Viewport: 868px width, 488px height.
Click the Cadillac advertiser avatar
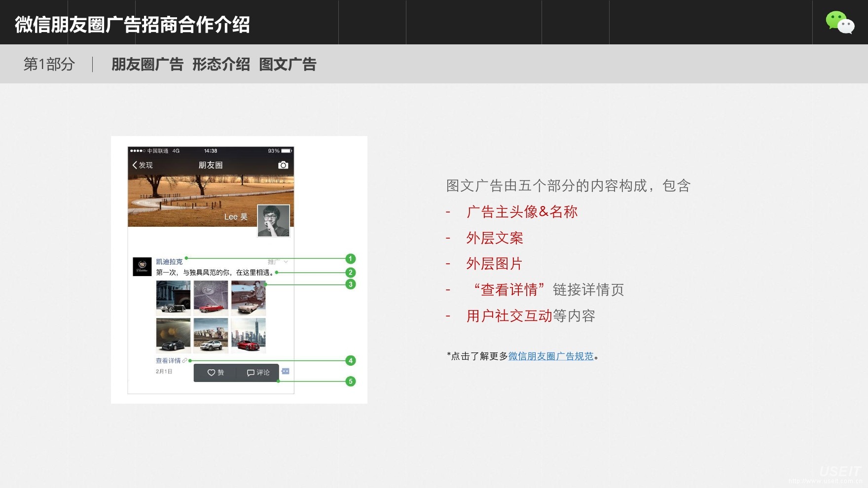click(142, 267)
